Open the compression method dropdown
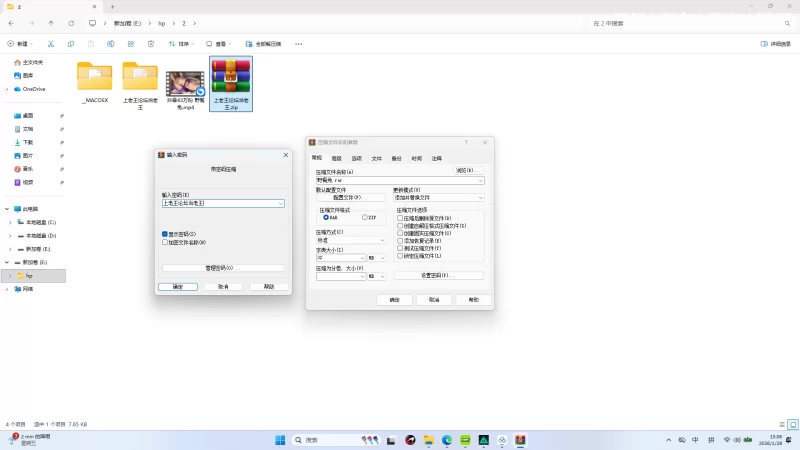Screen dimensions: 800x450 (382, 240)
